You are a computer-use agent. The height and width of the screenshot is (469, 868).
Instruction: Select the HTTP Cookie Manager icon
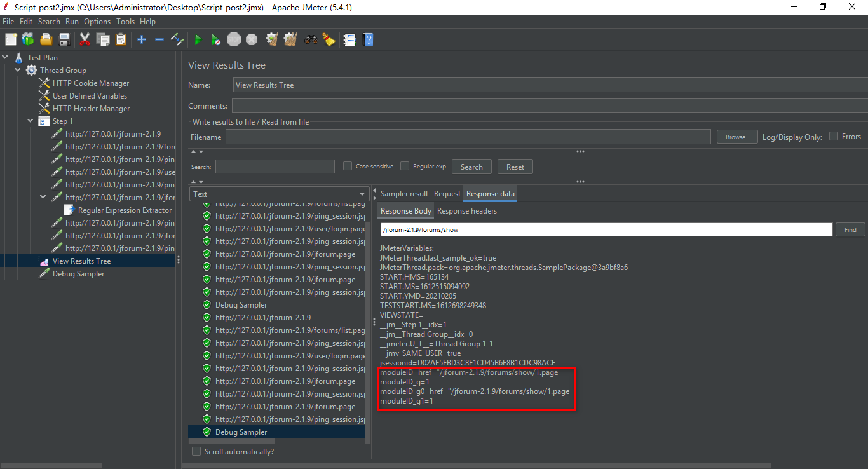44,83
